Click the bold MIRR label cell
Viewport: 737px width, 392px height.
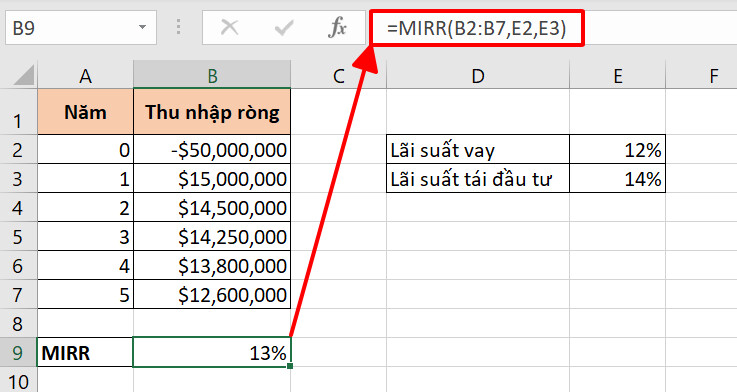[86, 353]
